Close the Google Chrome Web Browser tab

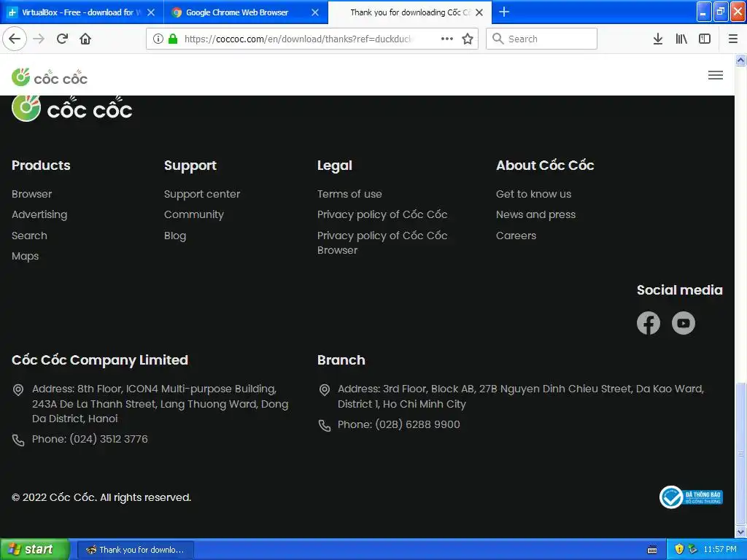click(x=315, y=12)
